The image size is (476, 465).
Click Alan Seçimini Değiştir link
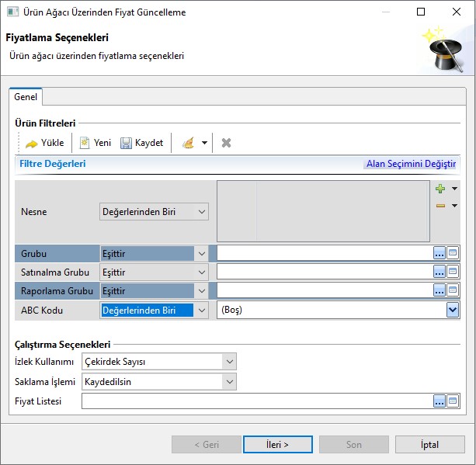[410, 164]
